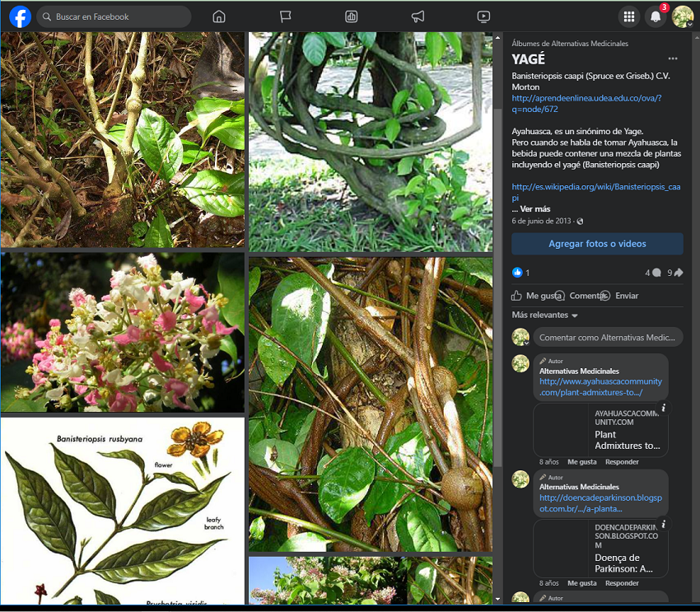The image size is (700, 612).
Task: Open the album three-dots options menu
Action: click(673, 58)
